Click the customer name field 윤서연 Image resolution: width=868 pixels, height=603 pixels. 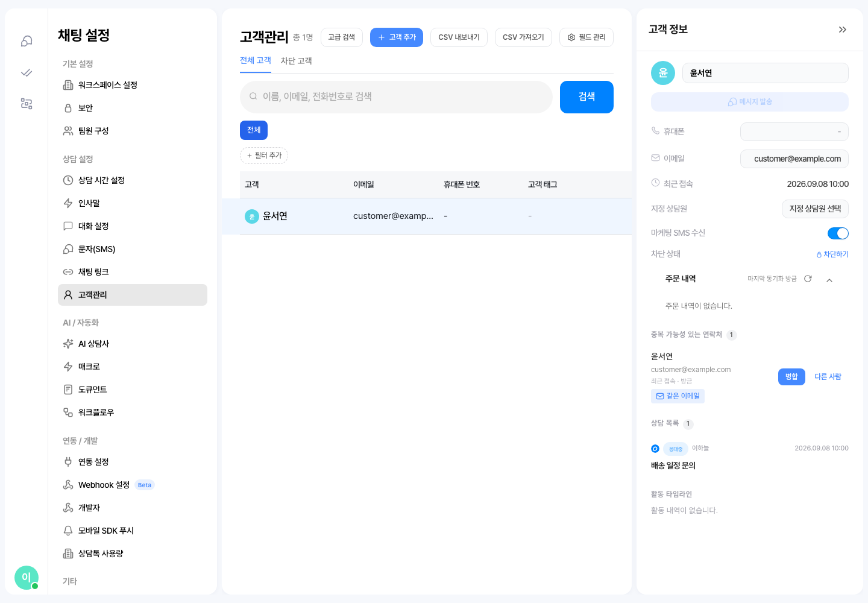[x=765, y=73]
